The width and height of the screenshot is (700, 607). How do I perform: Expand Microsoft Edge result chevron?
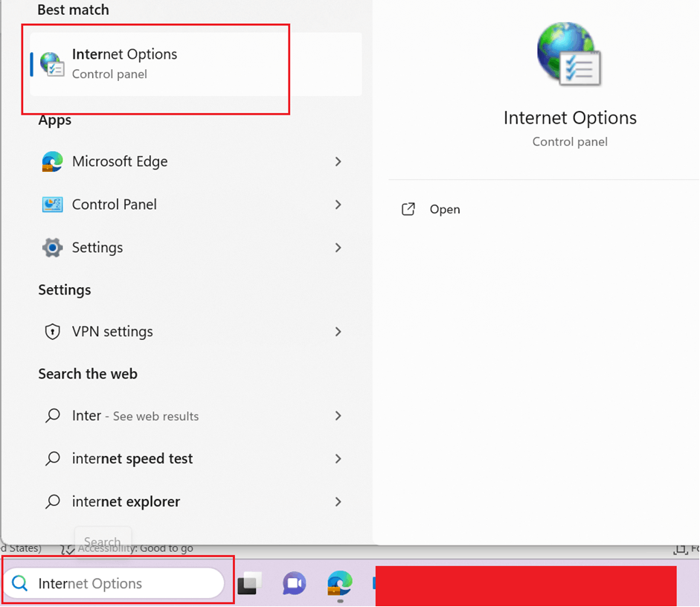(x=338, y=161)
